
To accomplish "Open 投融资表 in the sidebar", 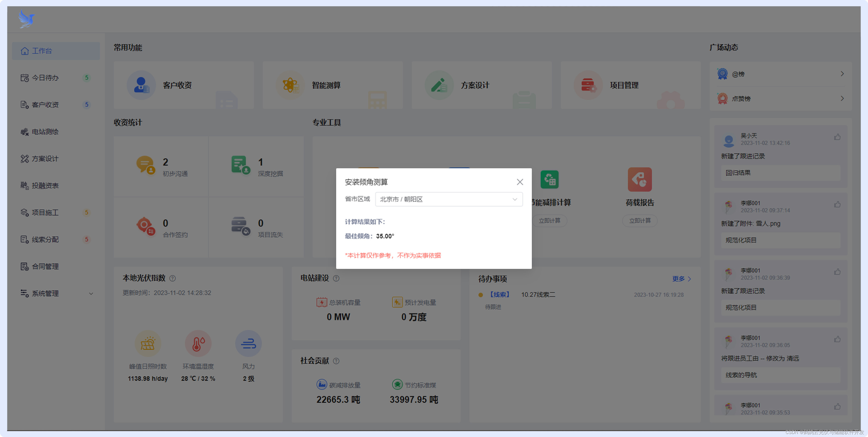I will click(56, 186).
